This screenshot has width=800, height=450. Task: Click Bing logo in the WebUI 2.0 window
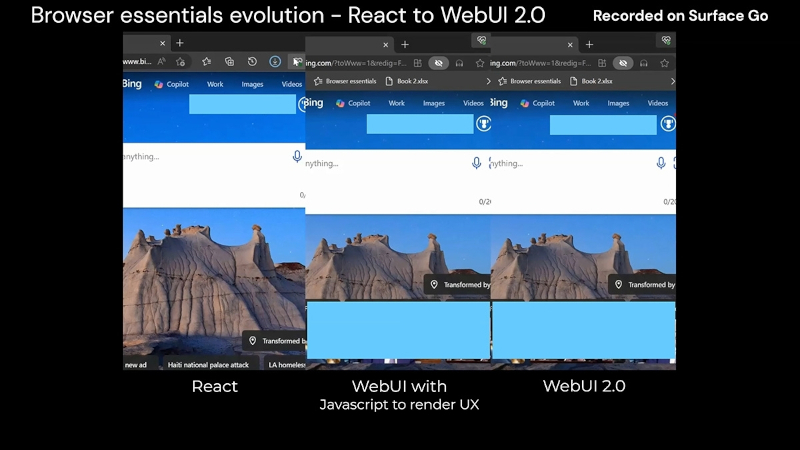tap(499, 103)
